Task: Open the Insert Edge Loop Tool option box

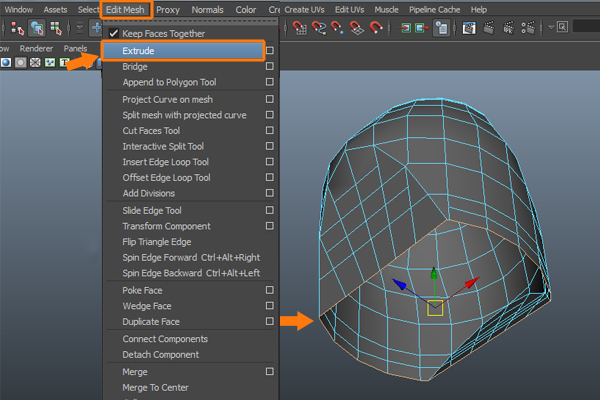Action: click(x=269, y=162)
